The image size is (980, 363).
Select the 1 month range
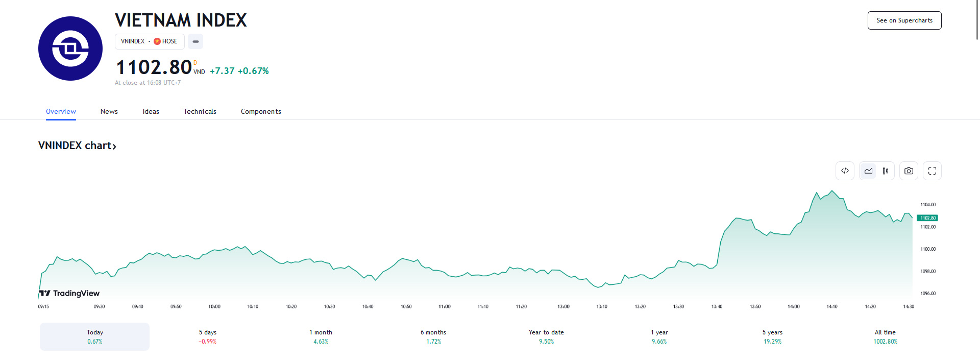pos(321,336)
